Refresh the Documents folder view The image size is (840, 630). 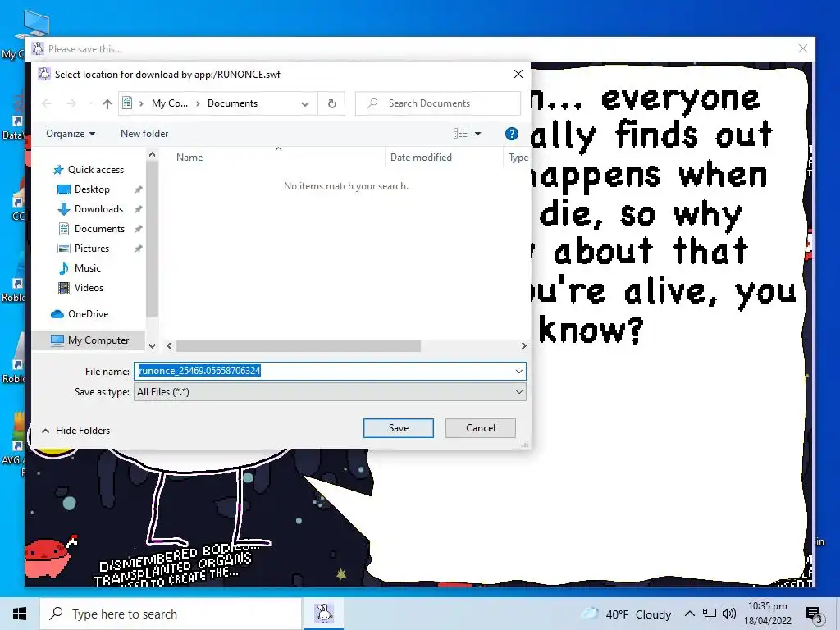coord(332,103)
